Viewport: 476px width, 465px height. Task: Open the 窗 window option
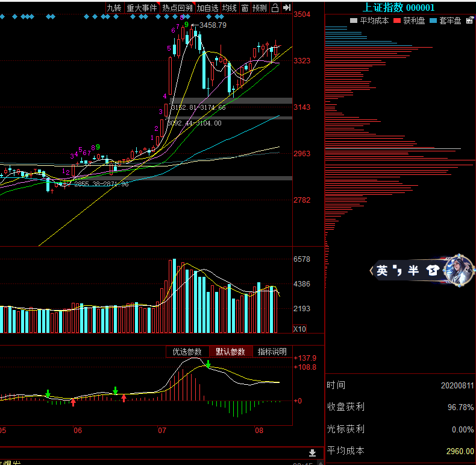click(x=245, y=8)
